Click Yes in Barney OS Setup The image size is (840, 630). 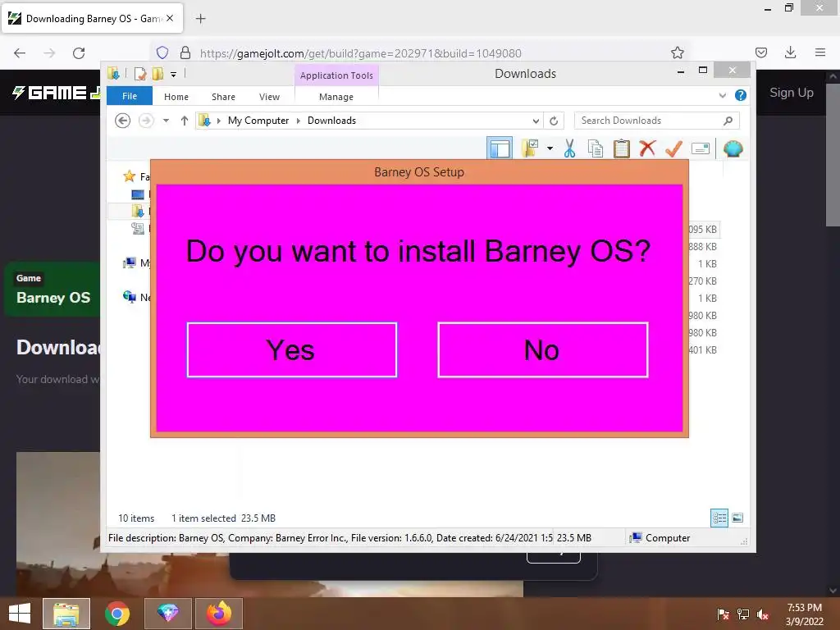(292, 349)
